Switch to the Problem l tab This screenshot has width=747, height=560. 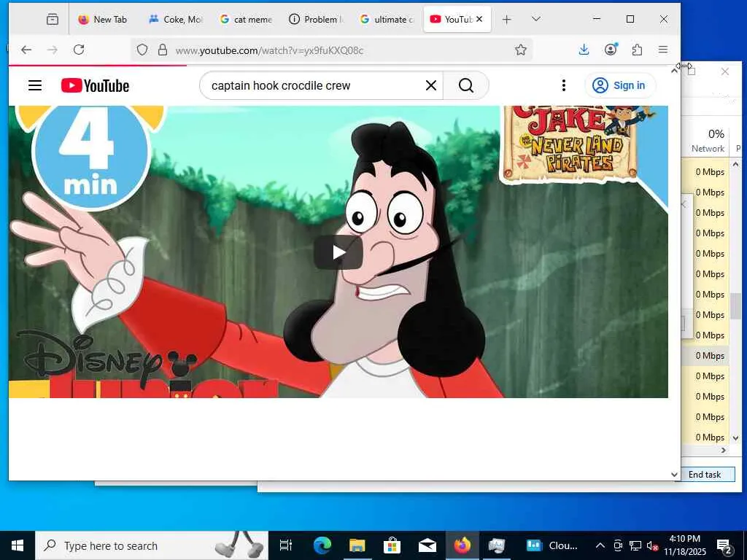tap(317, 20)
